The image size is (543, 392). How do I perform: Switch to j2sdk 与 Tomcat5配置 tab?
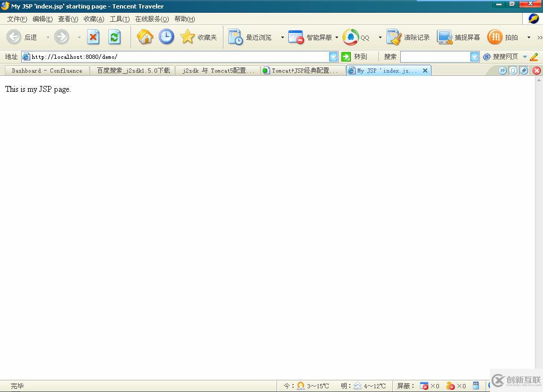(x=218, y=71)
